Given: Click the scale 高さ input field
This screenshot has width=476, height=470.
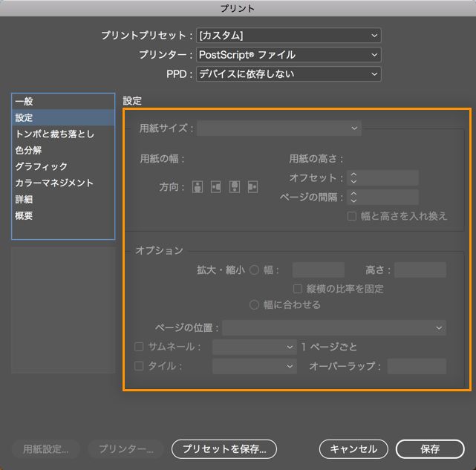Looking at the screenshot, I should (x=420, y=270).
